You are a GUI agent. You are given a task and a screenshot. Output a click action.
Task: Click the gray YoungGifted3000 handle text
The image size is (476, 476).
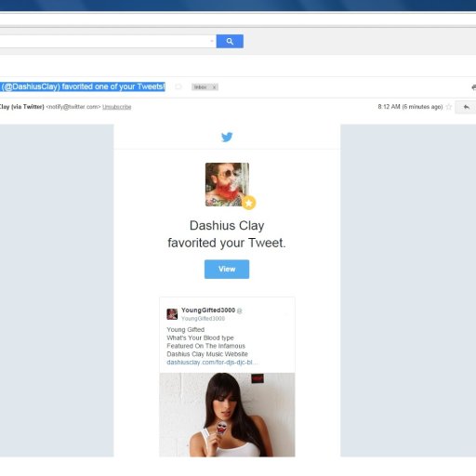203,319
